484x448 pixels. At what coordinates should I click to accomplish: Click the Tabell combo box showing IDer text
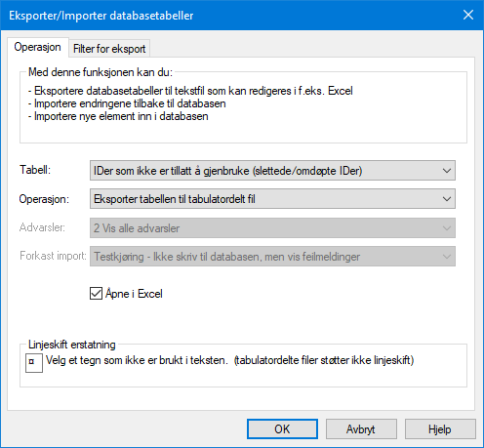(272, 171)
